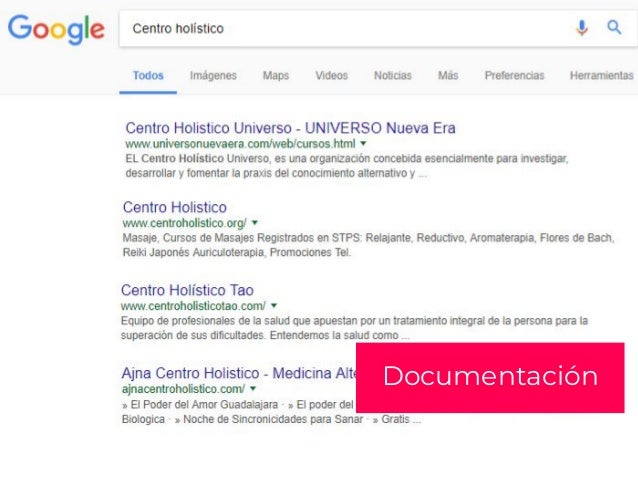
Task: Open Centro Holistico Universo - UNIVERSO Nueva Era result
Action: click(290, 128)
